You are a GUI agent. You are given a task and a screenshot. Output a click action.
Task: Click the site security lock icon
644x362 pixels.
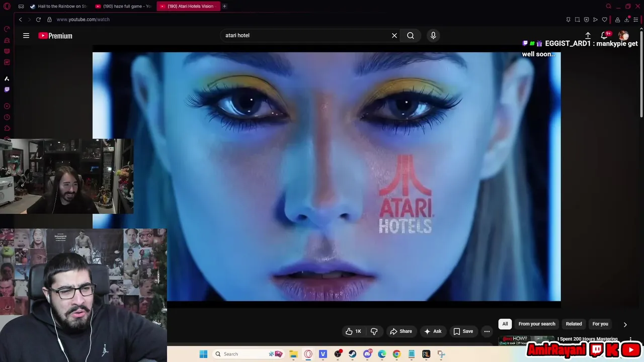coord(49,20)
